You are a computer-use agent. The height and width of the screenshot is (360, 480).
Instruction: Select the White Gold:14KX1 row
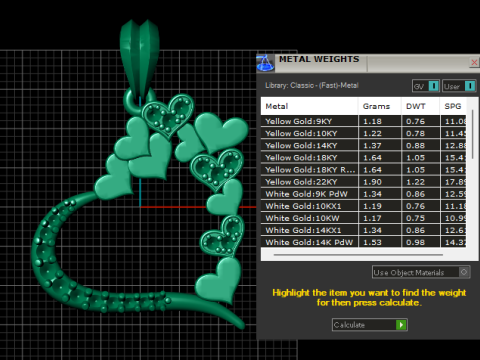click(x=363, y=230)
